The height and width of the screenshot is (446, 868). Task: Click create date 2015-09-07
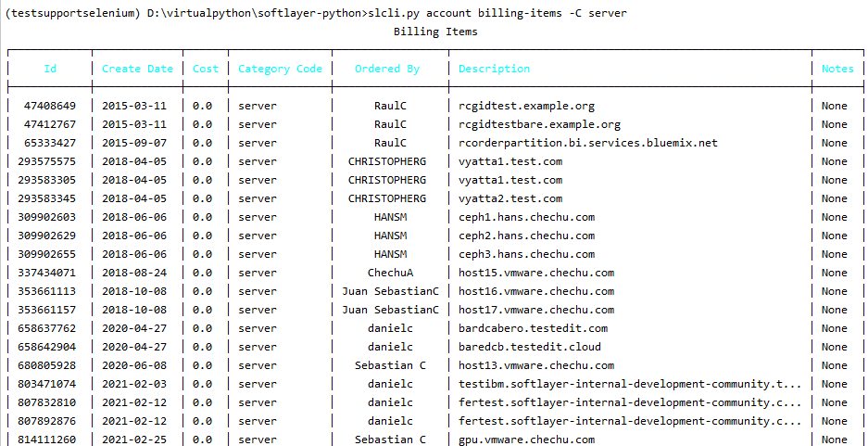click(134, 143)
